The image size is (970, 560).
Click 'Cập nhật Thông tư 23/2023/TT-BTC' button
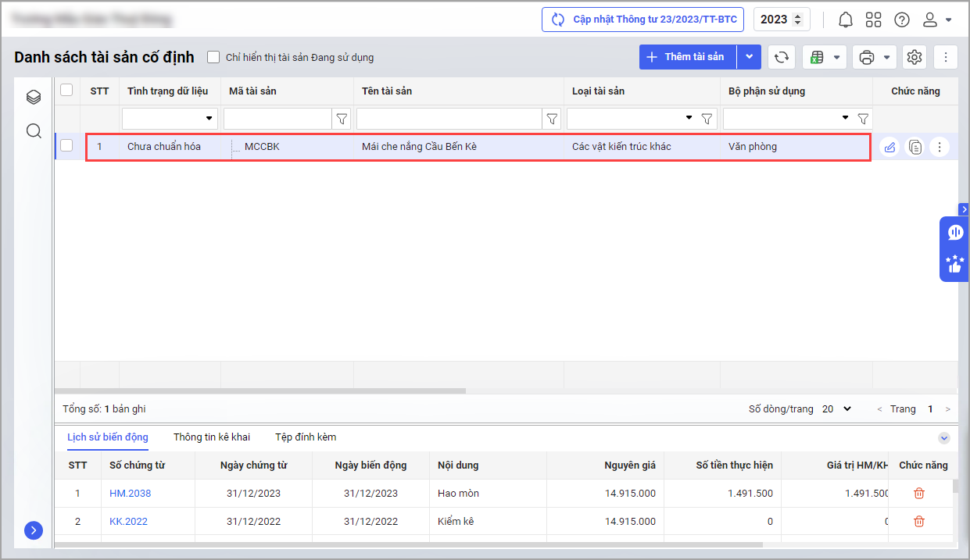point(643,20)
